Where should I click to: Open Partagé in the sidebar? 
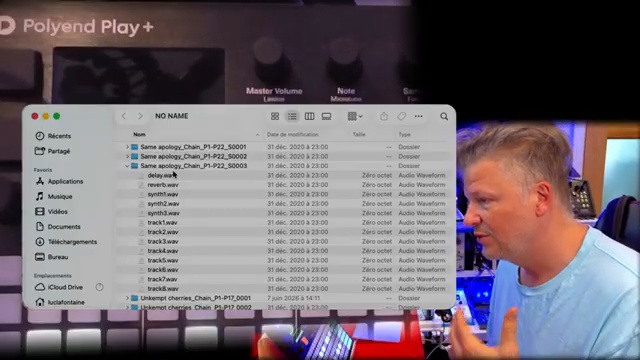click(53, 151)
